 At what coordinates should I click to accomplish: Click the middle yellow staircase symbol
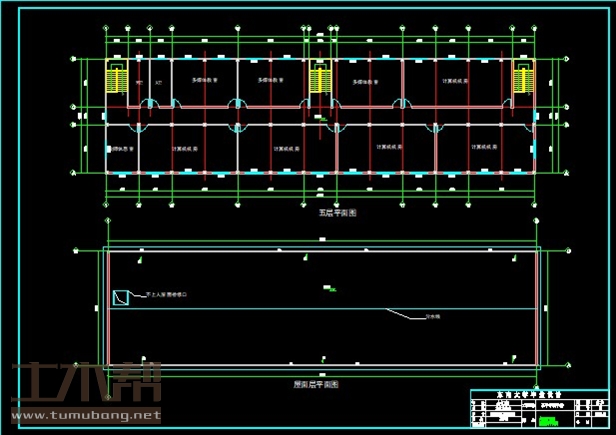click(320, 79)
